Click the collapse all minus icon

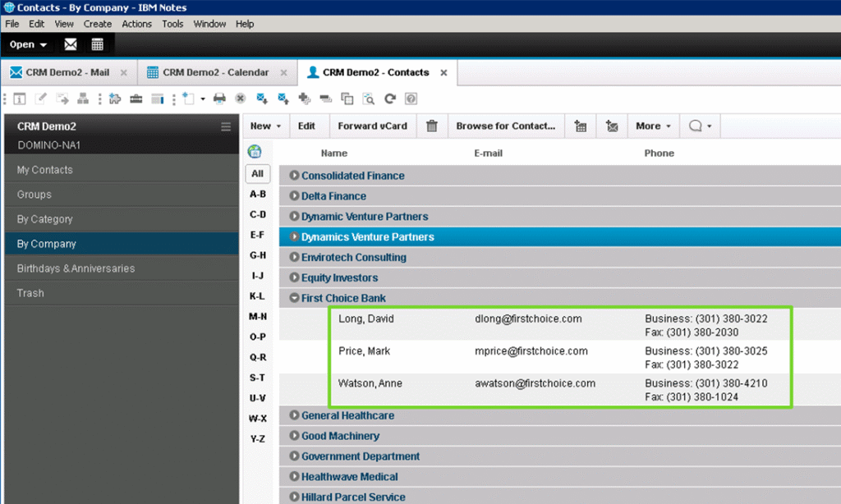(x=325, y=99)
